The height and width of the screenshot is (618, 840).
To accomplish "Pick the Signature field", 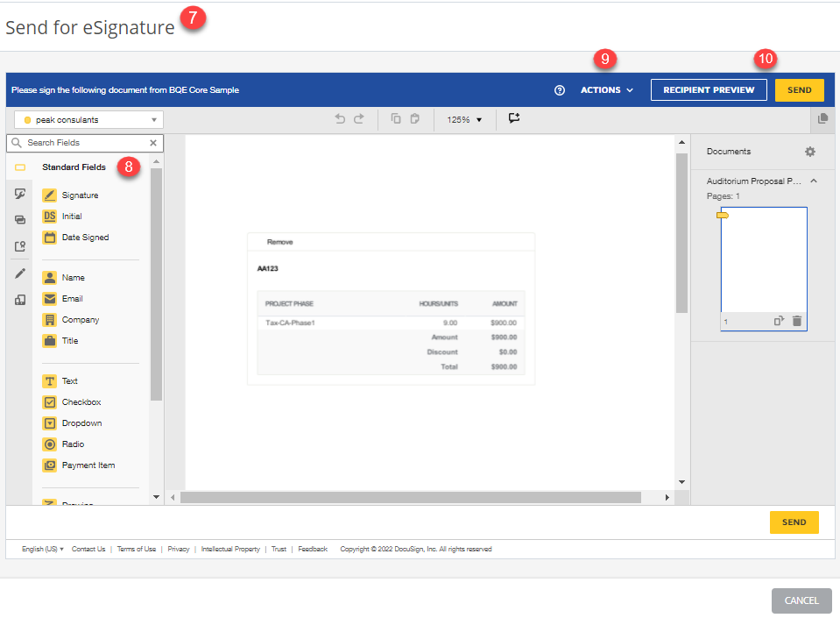I will click(71, 195).
